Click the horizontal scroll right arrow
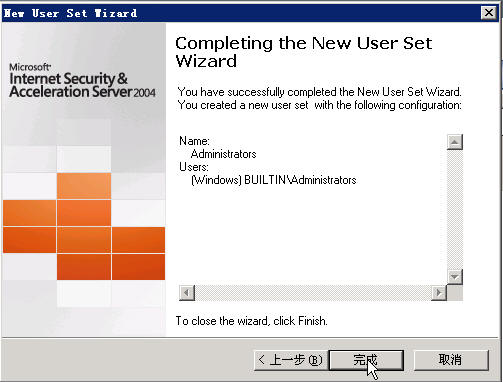This screenshot has height=382, width=503. (439, 293)
